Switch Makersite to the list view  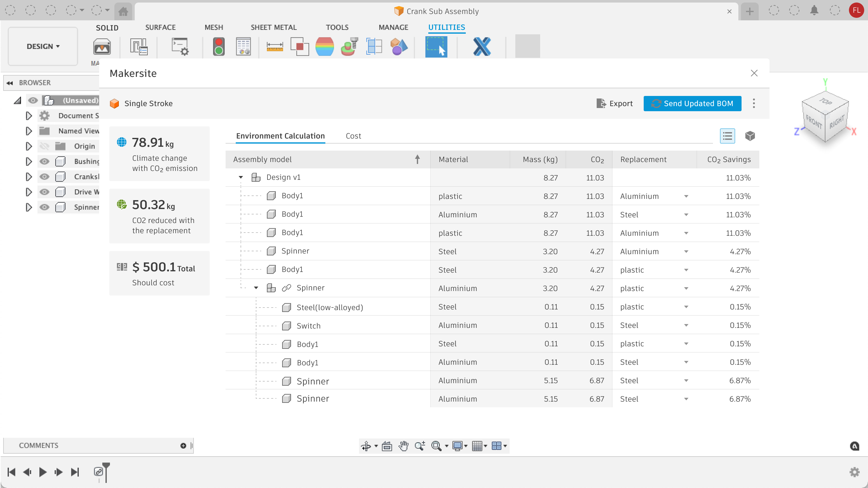[x=727, y=136]
